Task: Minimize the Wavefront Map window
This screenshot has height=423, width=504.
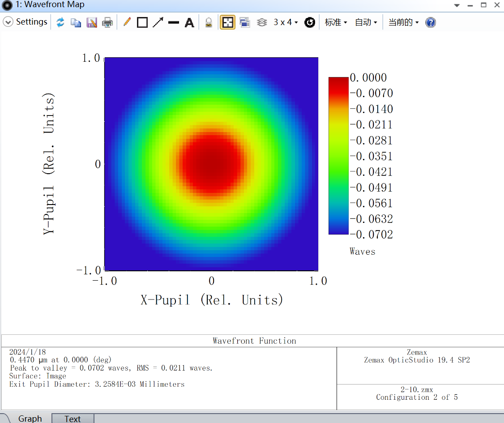Action: pyautogui.click(x=470, y=5)
